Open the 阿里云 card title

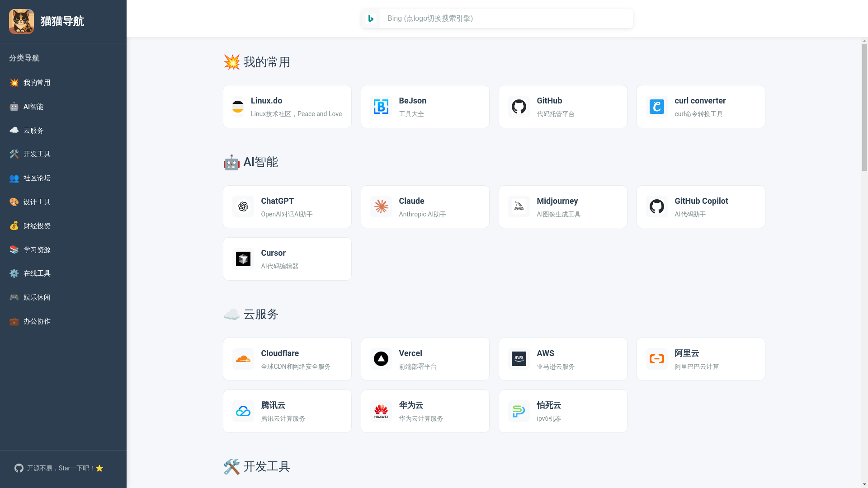pyautogui.click(x=687, y=353)
